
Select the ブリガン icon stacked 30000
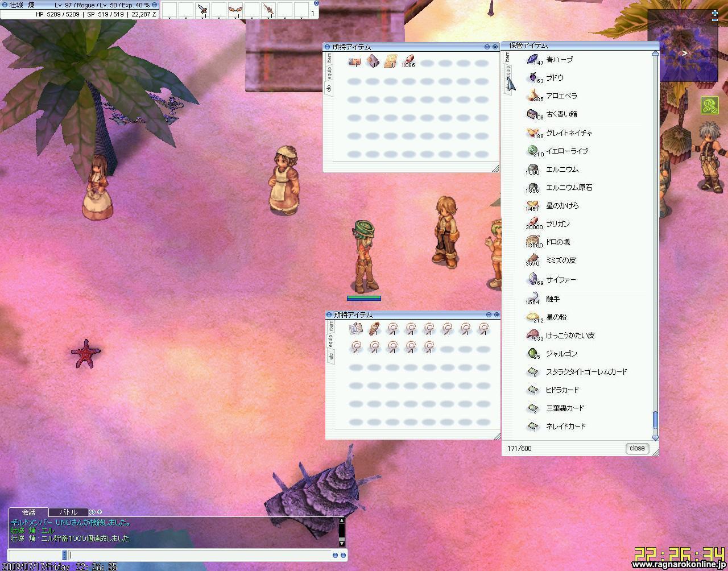pos(533,224)
